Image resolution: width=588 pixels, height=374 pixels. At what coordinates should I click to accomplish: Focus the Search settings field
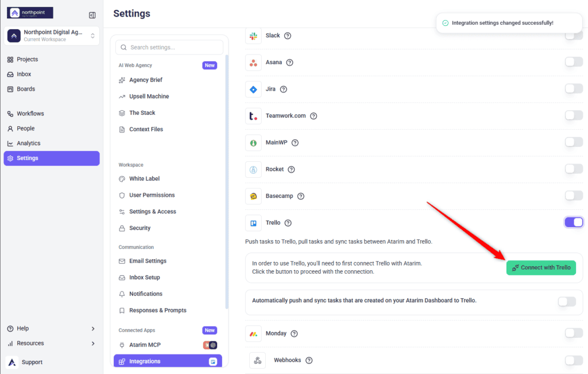click(x=169, y=47)
